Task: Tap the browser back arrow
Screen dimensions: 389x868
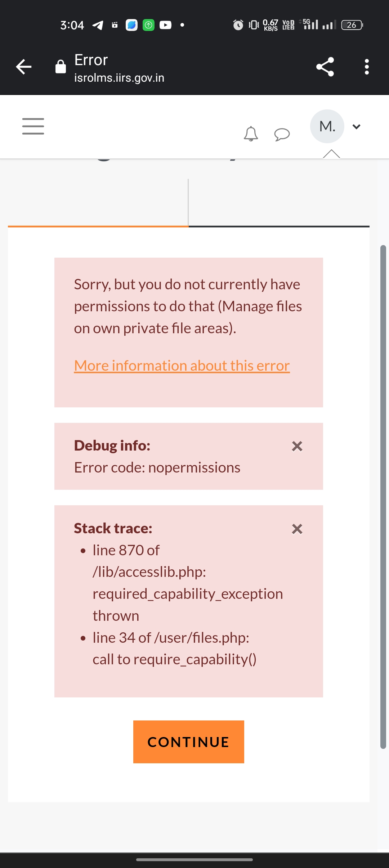Action: point(24,67)
